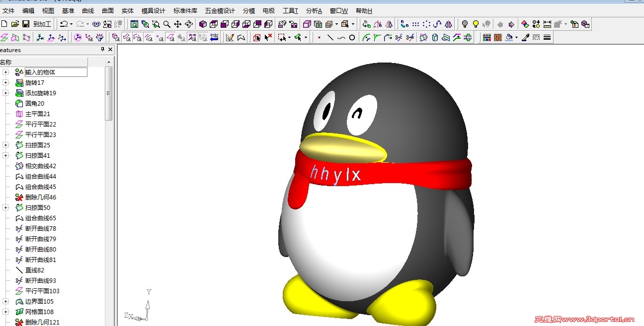
Task: Open the 编辑 menu
Action: tap(28, 10)
